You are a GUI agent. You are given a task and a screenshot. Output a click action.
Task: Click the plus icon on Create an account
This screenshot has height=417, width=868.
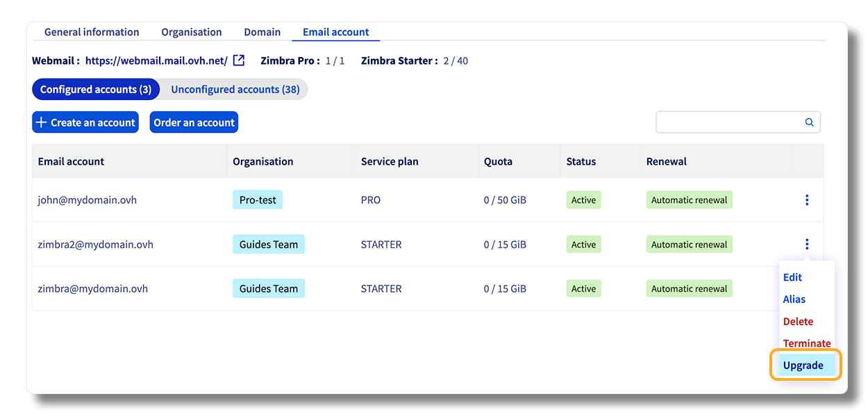[x=41, y=122]
